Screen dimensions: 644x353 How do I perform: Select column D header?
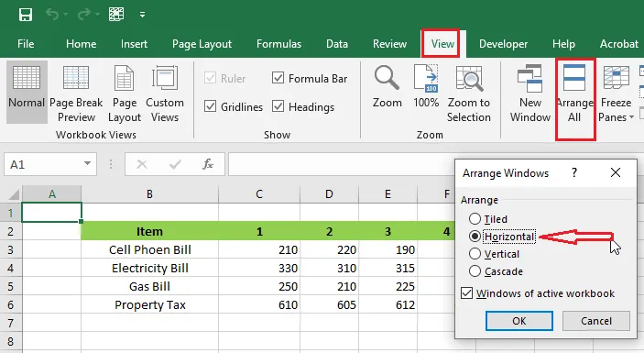(x=329, y=194)
